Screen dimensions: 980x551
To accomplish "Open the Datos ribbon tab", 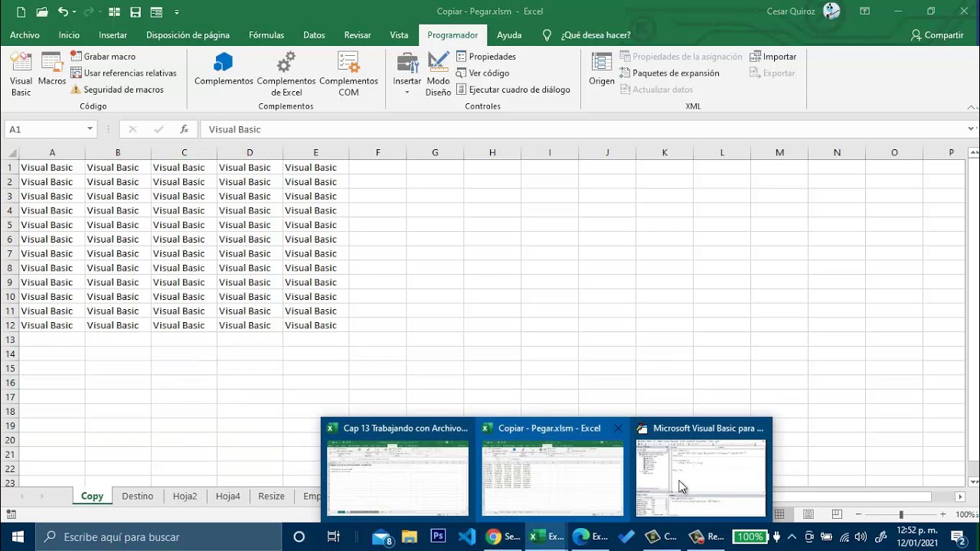I will coord(314,35).
